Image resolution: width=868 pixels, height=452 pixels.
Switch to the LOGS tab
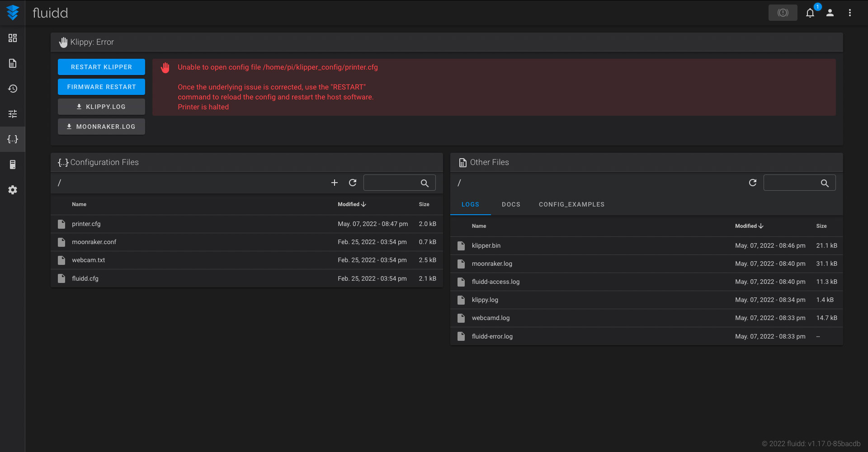pos(470,204)
